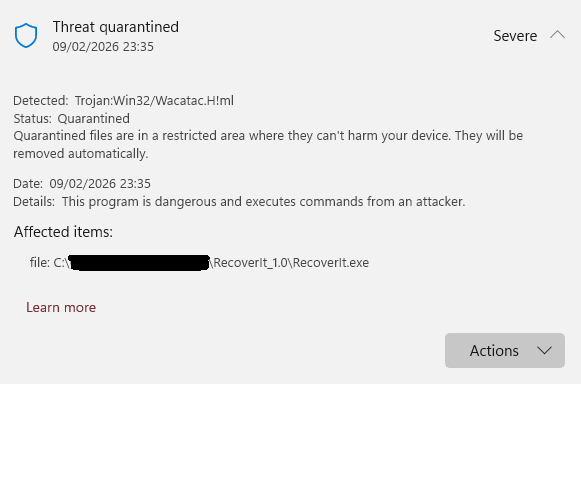Click the Detected: field label

coord(41,100)
